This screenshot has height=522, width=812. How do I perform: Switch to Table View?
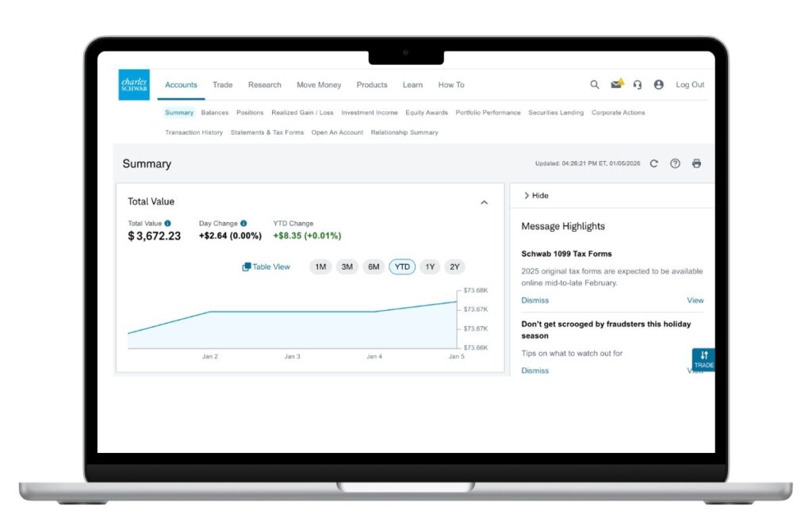click(x=266, y=267)
